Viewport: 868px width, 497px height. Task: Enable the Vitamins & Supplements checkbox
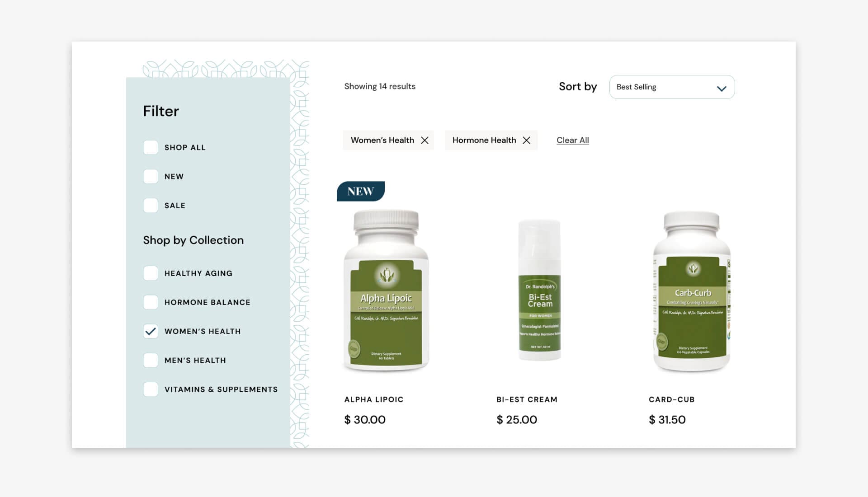coord(151,389)
